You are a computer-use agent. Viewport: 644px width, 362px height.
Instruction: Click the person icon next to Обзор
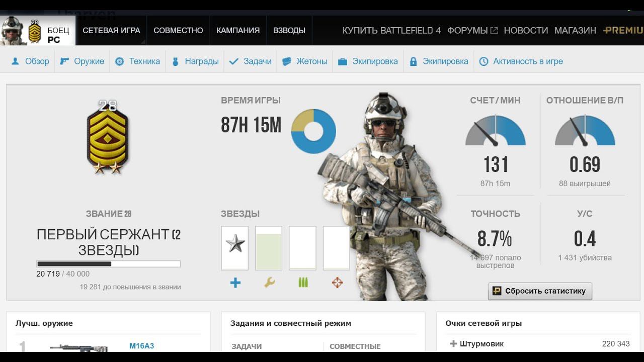15,61
